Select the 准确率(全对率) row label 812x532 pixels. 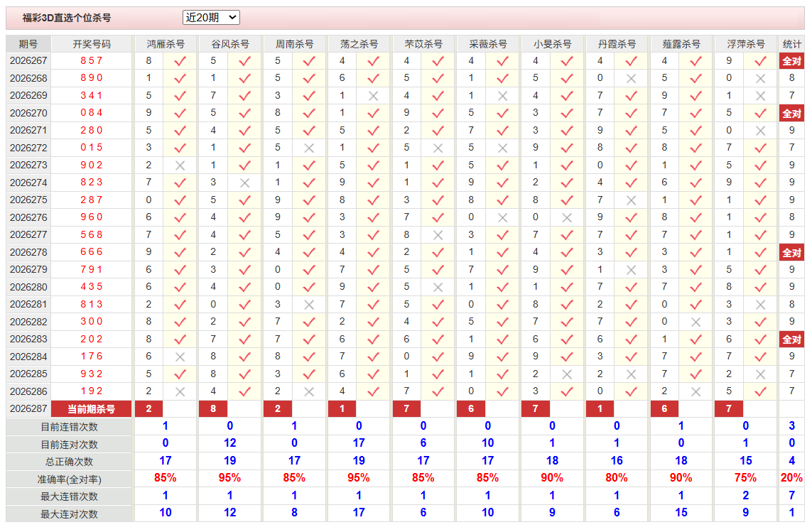click(x=70, y=479)
